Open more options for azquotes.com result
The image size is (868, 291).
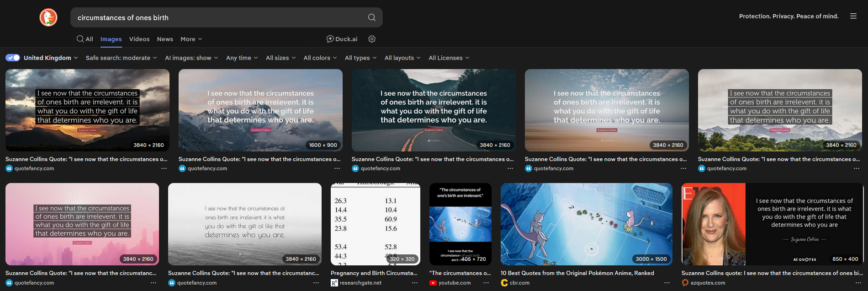[x=858, y=283]
